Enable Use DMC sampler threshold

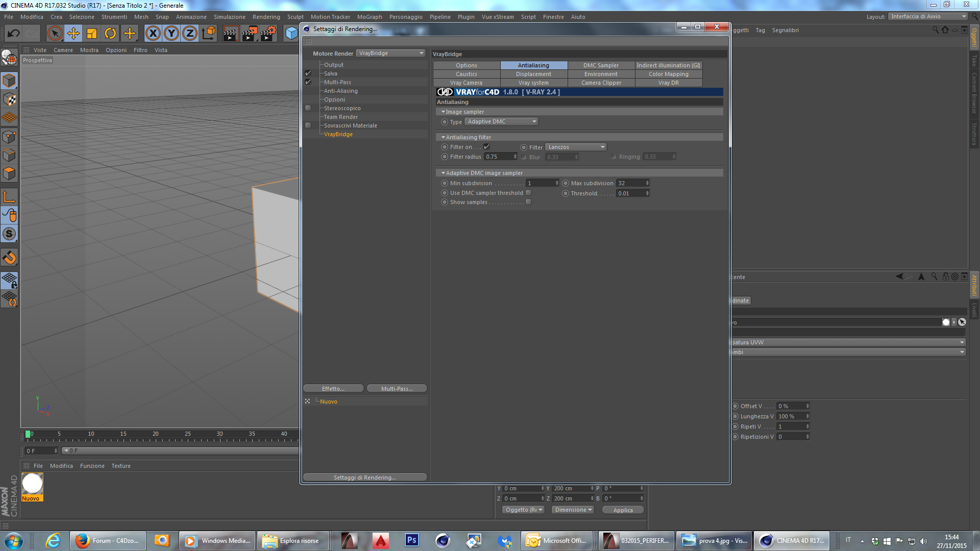tap(529, 193)
